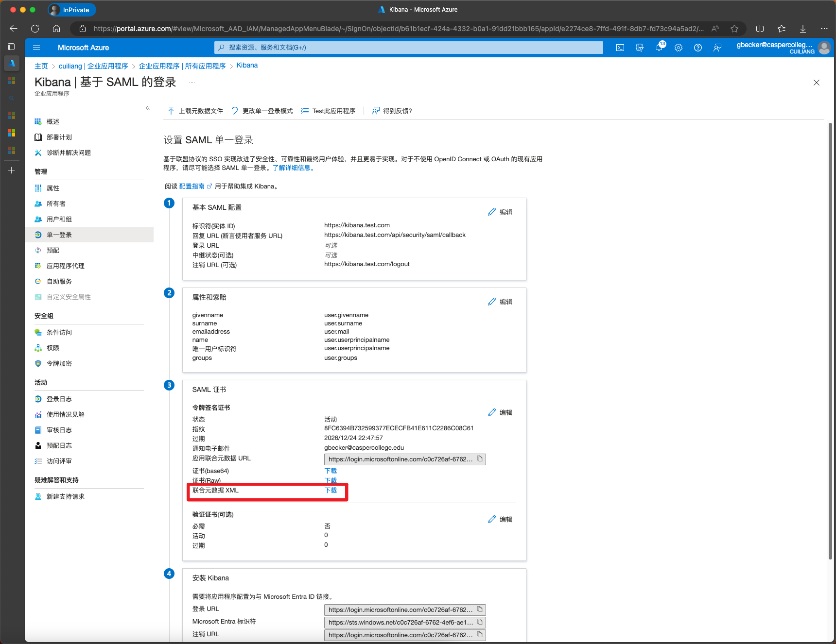This screenshot has height=644, width=836.
Task: Go to 主页 breadcrumb
Action: pos(41,66)
